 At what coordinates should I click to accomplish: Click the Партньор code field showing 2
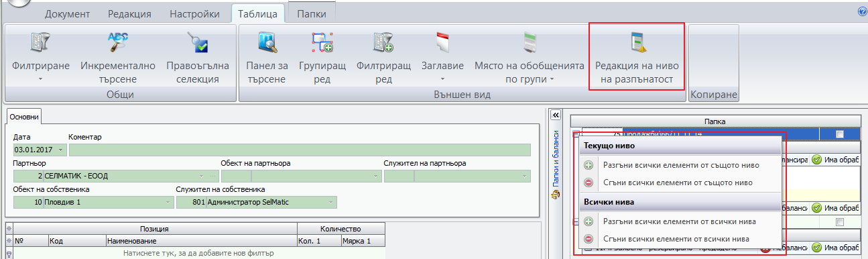(x=27, y=176)
